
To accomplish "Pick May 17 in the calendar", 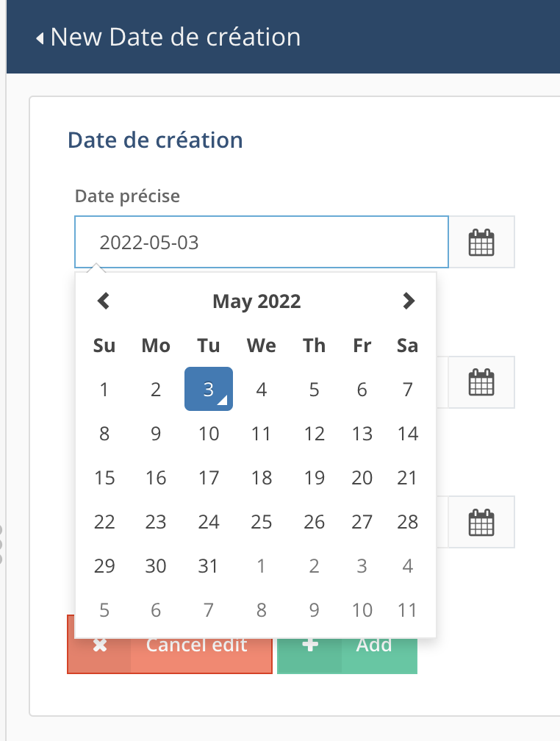I will click(x=209, y=478).
